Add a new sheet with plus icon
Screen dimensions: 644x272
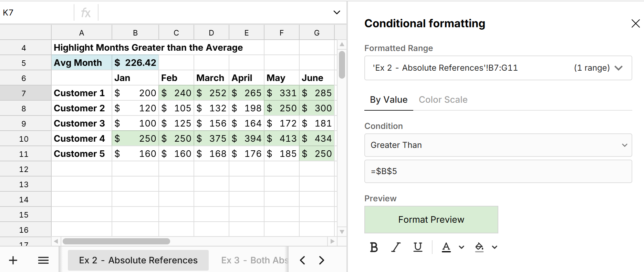click(x=13, y=260)
